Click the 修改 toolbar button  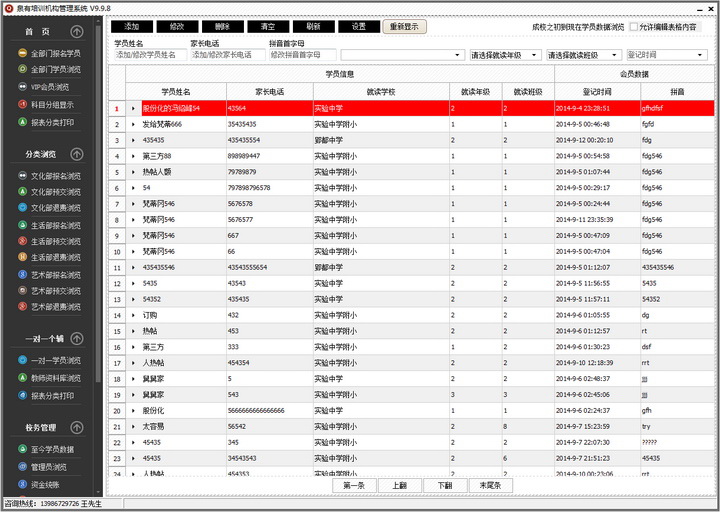tap(177, 27)
